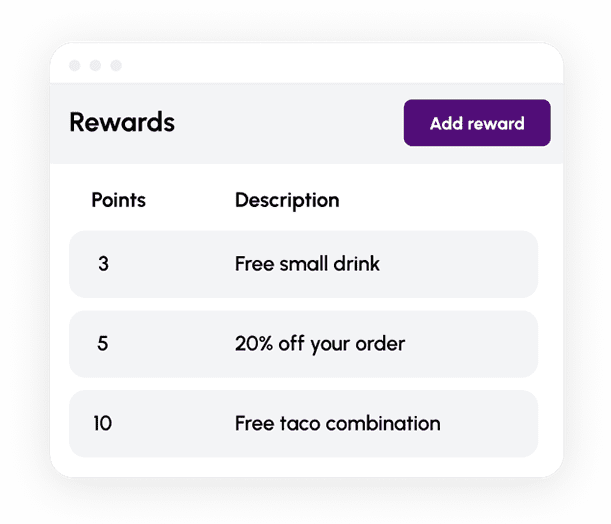Viewport: 611px width, 524px height.
Task: Select the 5 points value
Action: 102,344
